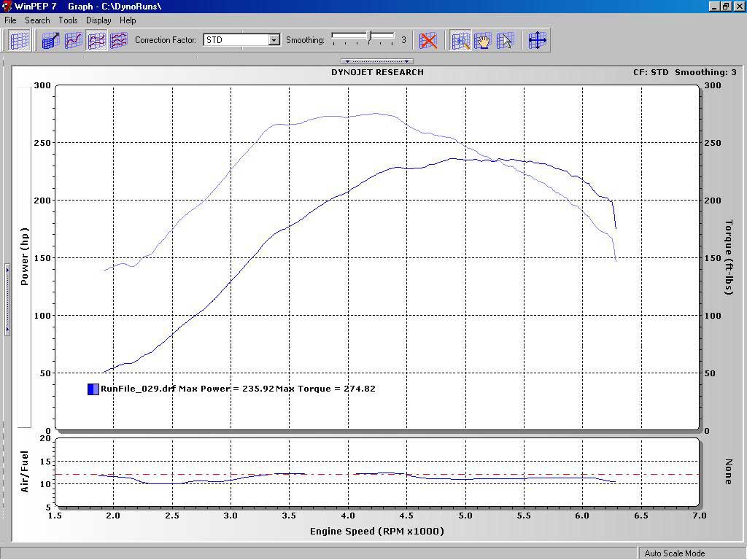Viewport: 747px width, 560px height.
Task: Activate the arrow pointer selection tool
Action: [505, 41]
